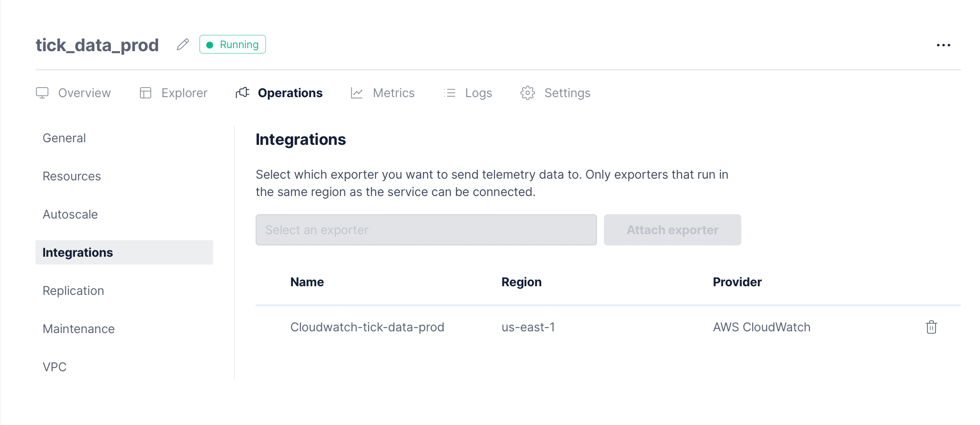Image resolution: width=980 pixels, height=425 pixels.
Task: Click the pencil edit icon beside tick_data_prod
Action: point(183,45)
